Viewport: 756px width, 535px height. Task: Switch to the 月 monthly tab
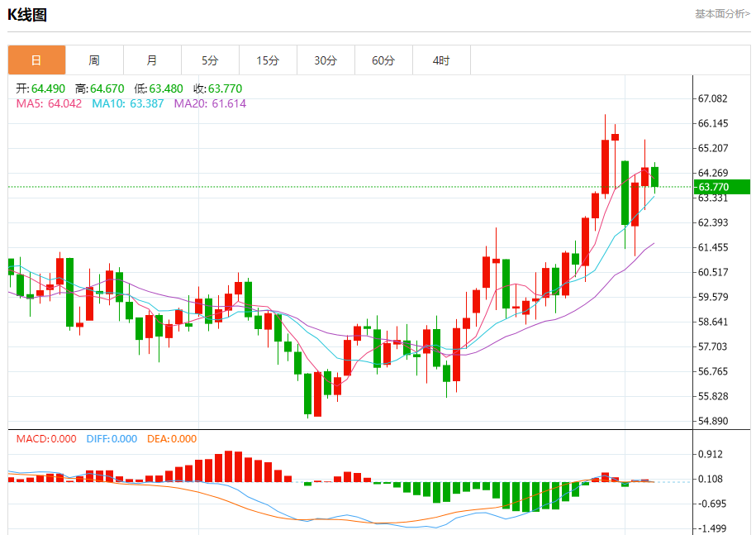(152, 60)
